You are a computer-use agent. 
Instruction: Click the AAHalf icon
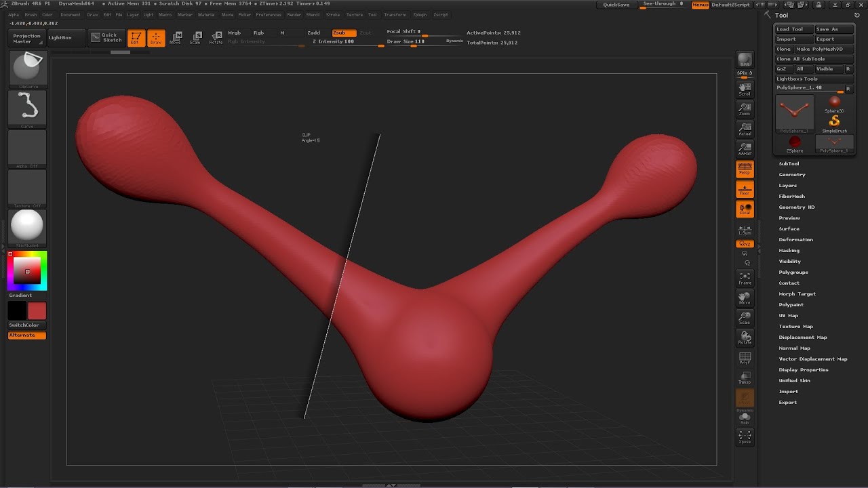point(745,149)
